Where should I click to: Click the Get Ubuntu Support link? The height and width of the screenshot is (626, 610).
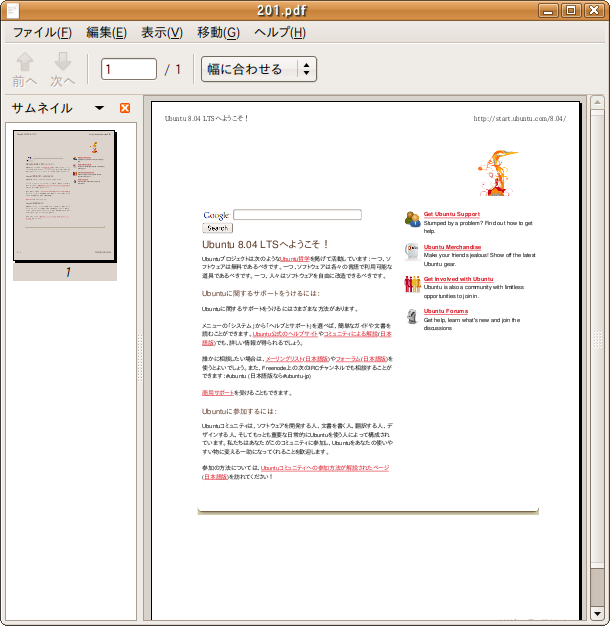tap(451, 214)
